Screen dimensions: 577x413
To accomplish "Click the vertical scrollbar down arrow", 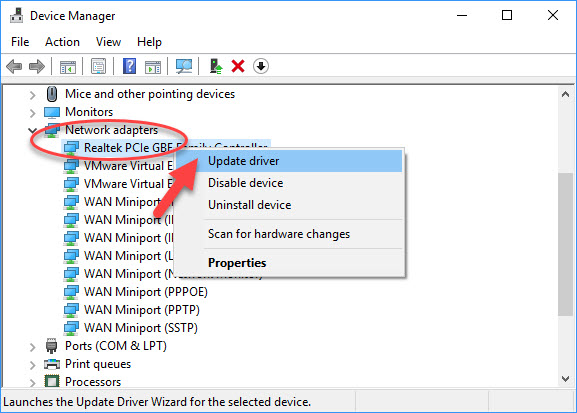I will click(566, 379).
